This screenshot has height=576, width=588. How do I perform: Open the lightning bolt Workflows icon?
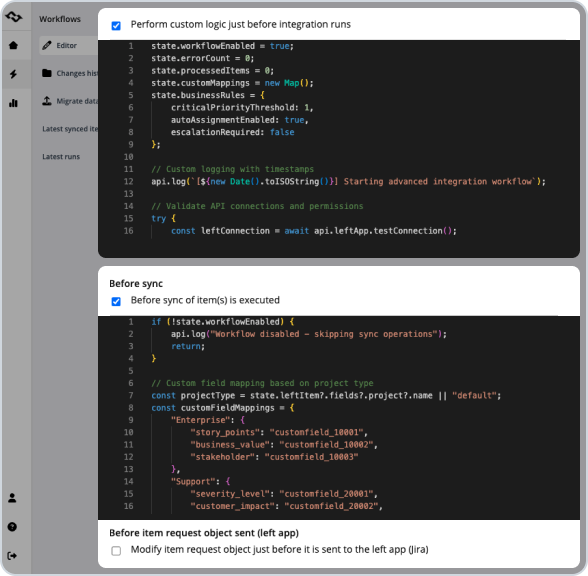pyautogui.click(x=14, y=74)
